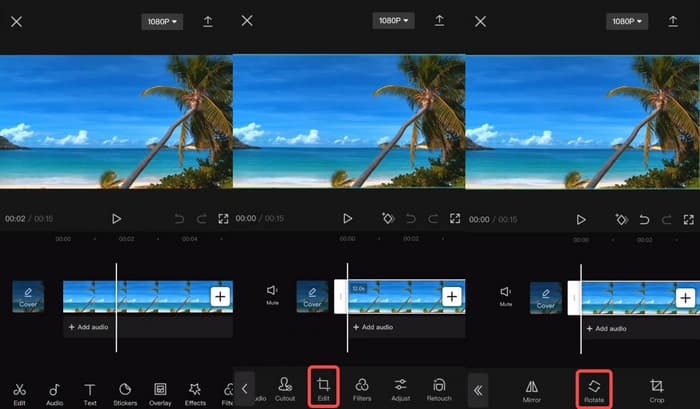Open the Effects menu item
The height and width of the screenshot is (409, 700).
point(195,390)
